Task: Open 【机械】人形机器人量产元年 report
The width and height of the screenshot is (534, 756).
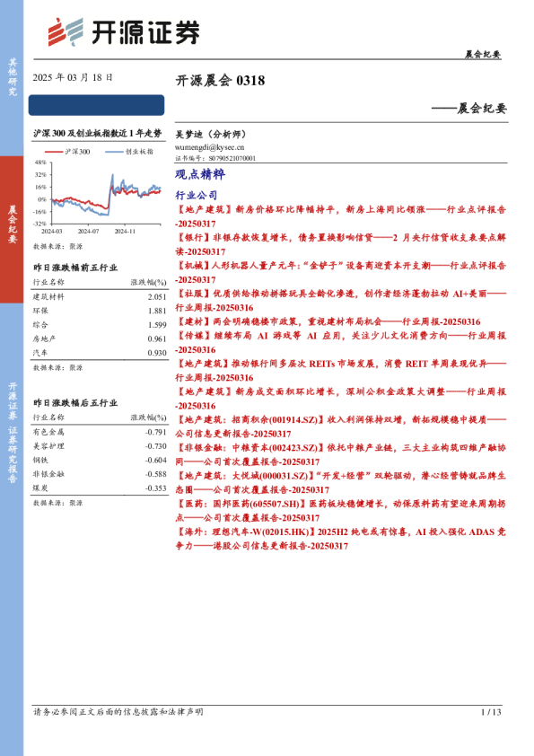Action: pyautogui.click(x=340, y=272)
